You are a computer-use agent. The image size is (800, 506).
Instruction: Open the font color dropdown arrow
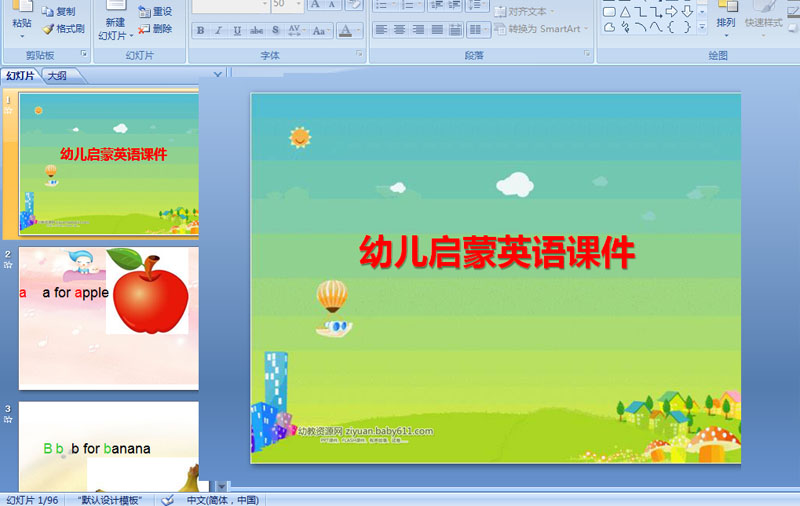[359, 31]
